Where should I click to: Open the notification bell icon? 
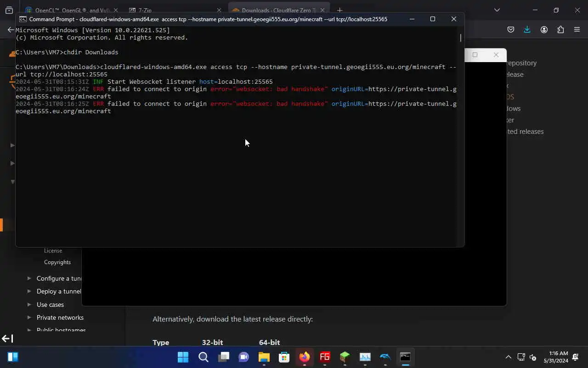coord(576,357)
